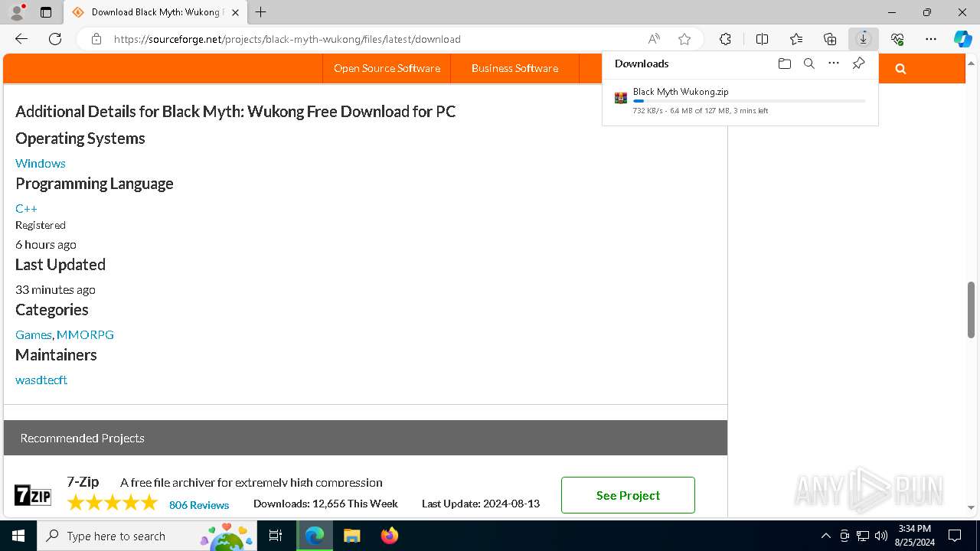This screenshot has width=980, height=551.
Task: Open Browser essentials heart icon
Action: (x=897, y=39)
